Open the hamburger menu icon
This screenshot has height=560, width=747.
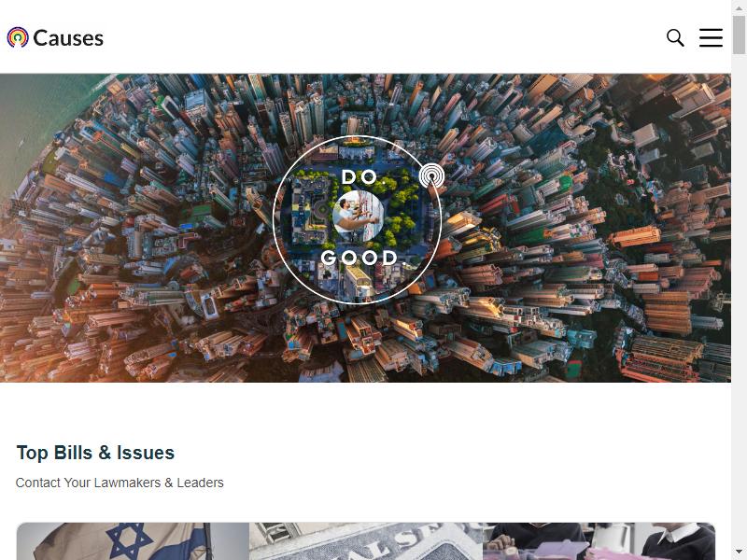[711, 37]
